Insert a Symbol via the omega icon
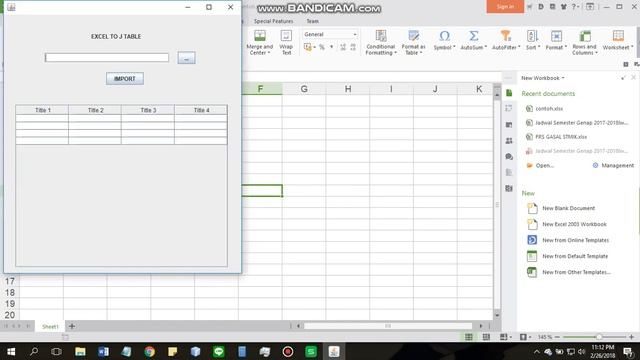640x360 pixels. [444, 36]
